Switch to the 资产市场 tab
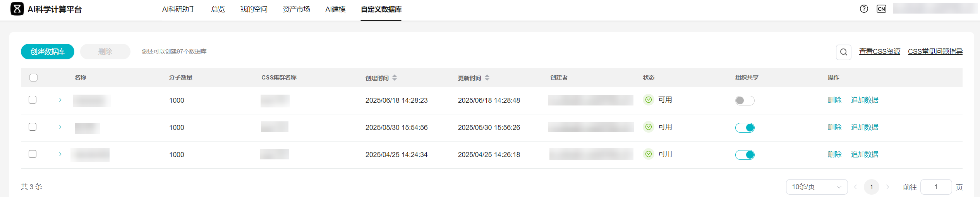 tap(296, 9)
